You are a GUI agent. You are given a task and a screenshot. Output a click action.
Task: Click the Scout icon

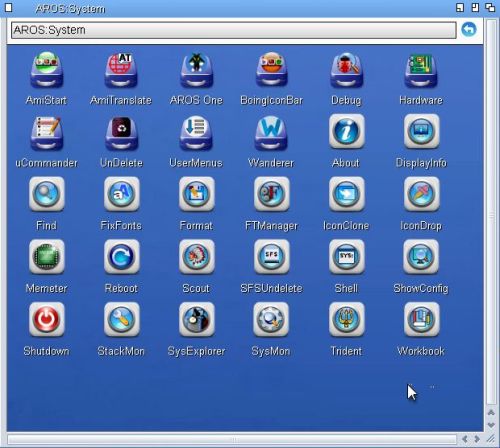pos(196,257)
